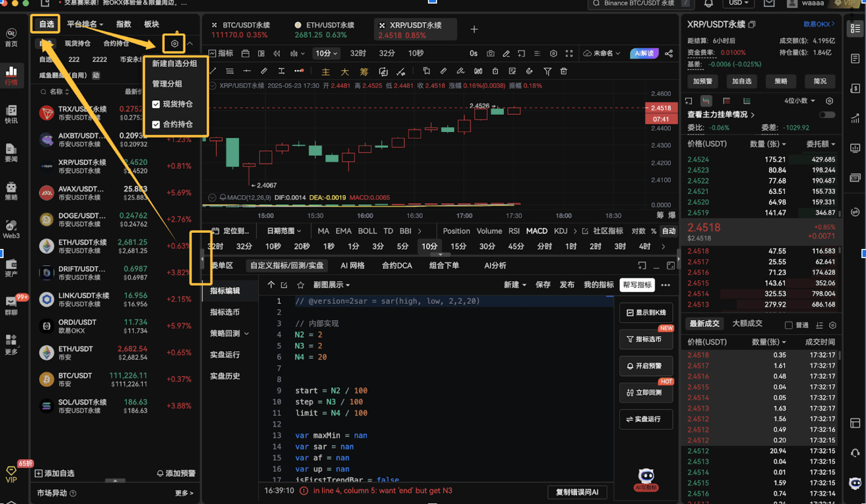Open the watchlist settings gear icon
Viewport: 866px width, 504px height.
[x=174, y=43]
